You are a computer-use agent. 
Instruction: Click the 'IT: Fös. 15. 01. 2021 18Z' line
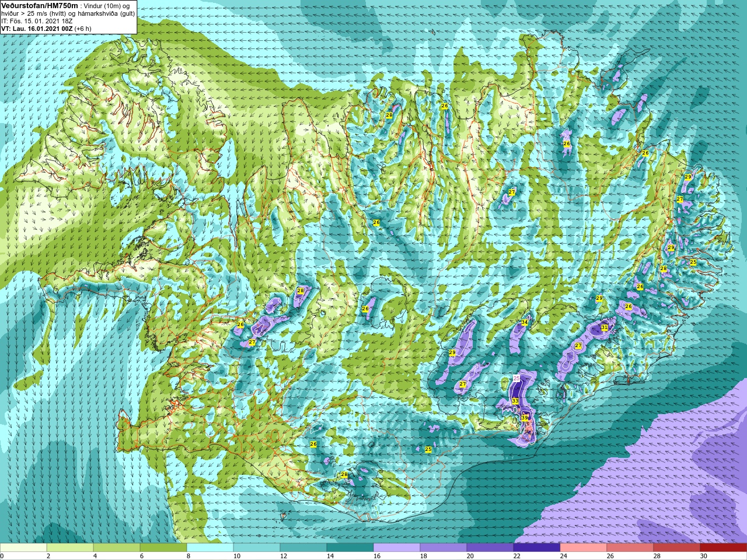[x=36, y=21]
